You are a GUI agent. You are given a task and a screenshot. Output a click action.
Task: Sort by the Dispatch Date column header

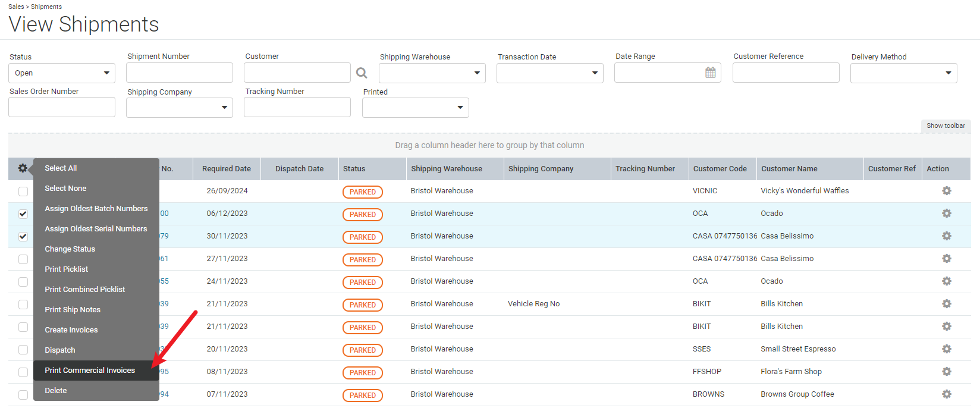(300, 169)
